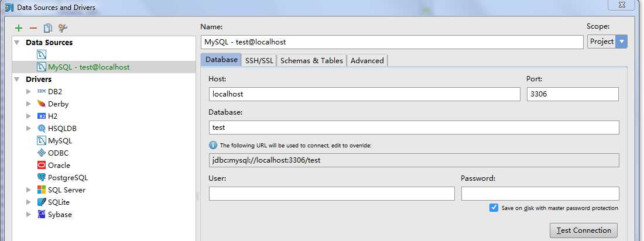Select the unnamed data source icon row

[x=42, y=54]
